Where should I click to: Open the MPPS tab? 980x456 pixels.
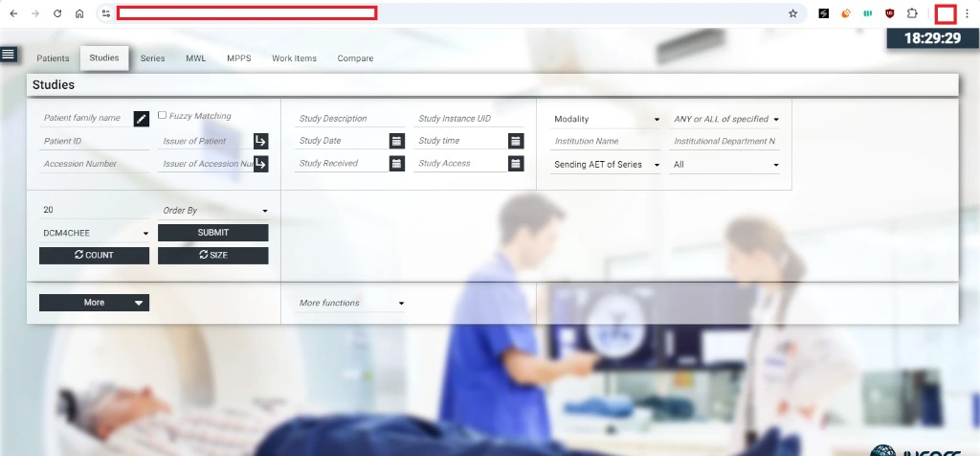point(238,58)
